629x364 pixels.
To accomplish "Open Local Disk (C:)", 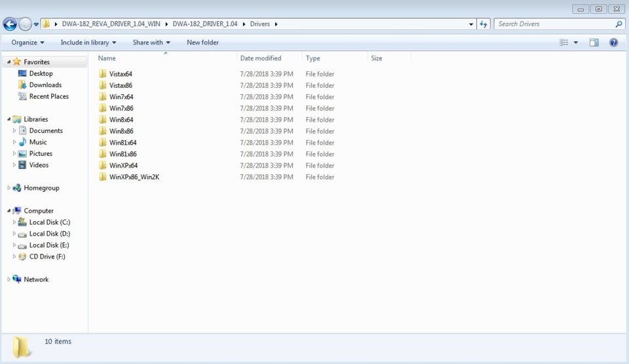I will coord(49,222).
